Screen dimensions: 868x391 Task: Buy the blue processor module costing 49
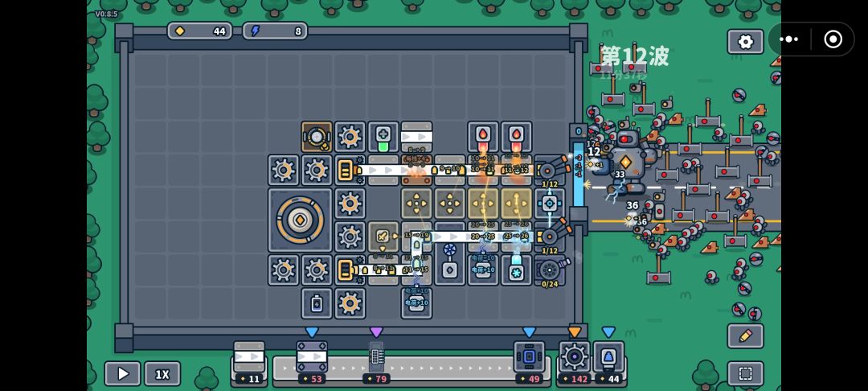pyautogui.click(x=529, y=362)
